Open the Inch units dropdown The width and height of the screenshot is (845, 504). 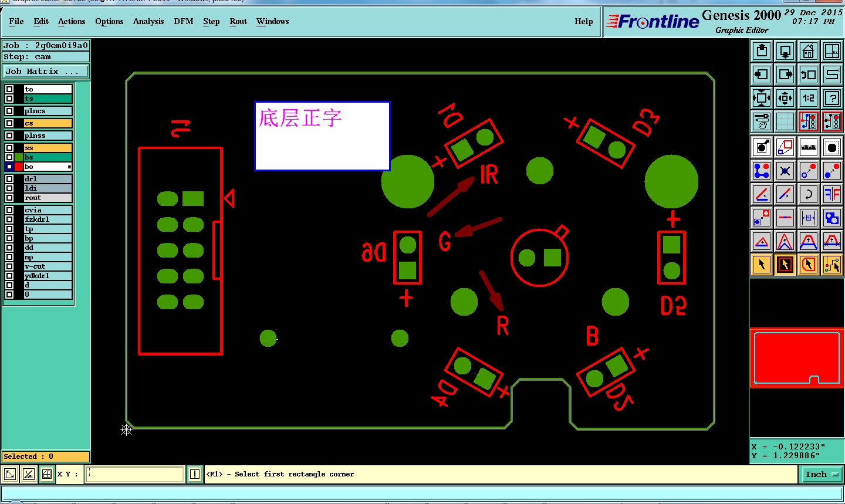point(822,474)
